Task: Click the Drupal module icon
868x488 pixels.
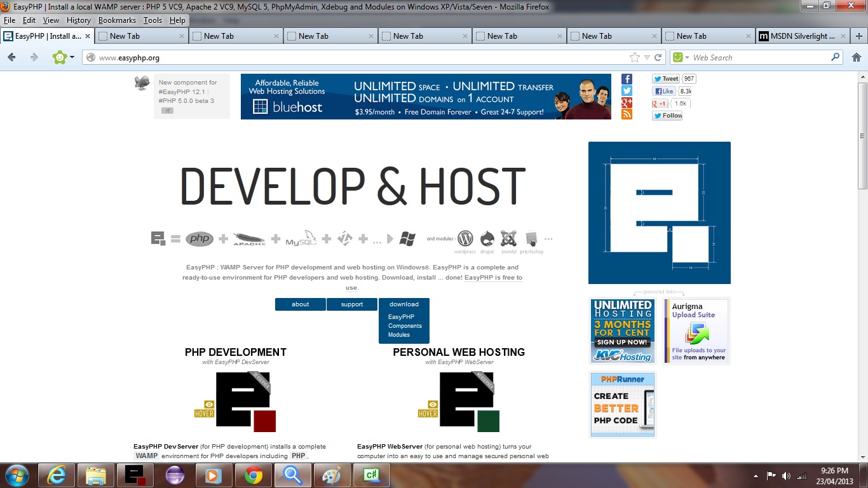Action: pos(487,238)
